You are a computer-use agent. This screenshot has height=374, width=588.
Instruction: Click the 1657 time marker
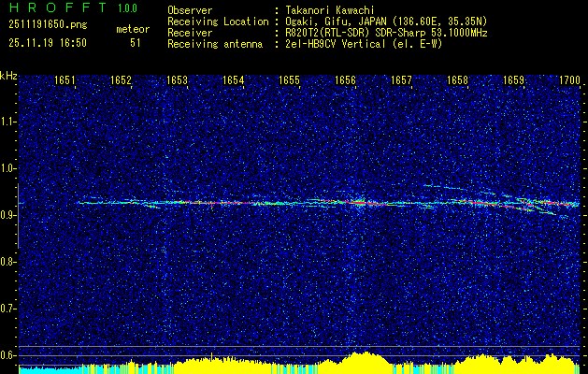pos(401,81)
